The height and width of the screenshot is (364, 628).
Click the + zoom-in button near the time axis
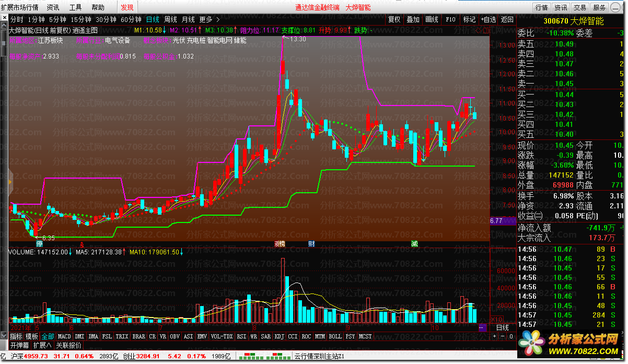pyautogui.click(x=494, y=336)
